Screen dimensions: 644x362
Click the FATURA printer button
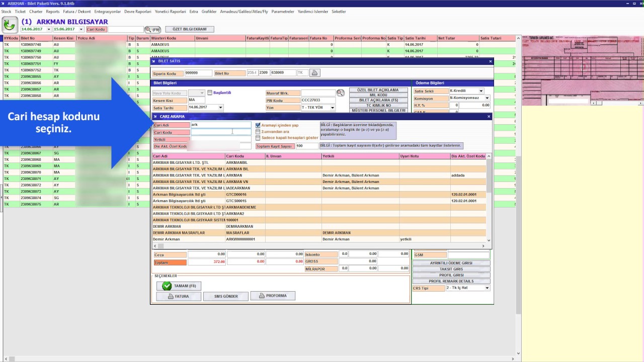click(178, 296)
